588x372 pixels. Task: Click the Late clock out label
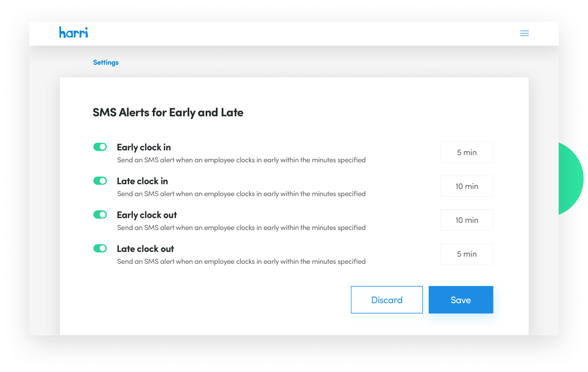click(x=145, y=249)
